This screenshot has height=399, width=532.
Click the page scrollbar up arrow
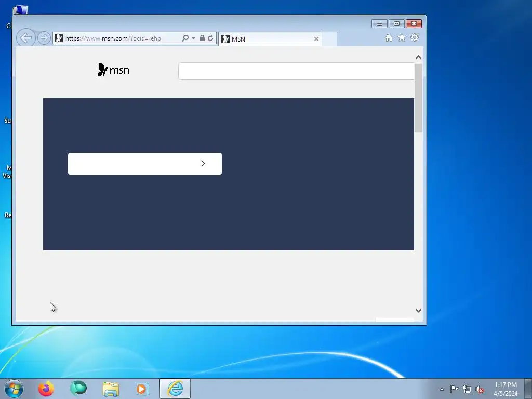418,58
